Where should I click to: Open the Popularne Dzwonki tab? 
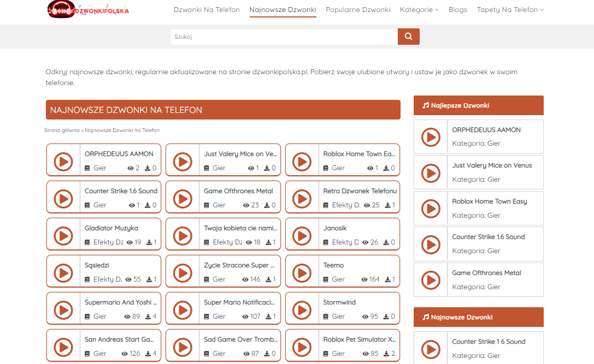pos(358,10)
